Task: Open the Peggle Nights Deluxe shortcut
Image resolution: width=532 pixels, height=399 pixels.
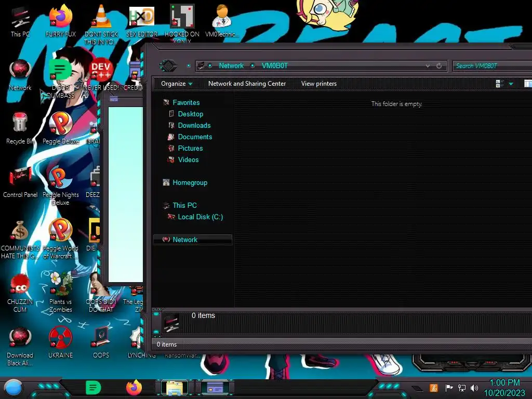Action: click(61, 186)
